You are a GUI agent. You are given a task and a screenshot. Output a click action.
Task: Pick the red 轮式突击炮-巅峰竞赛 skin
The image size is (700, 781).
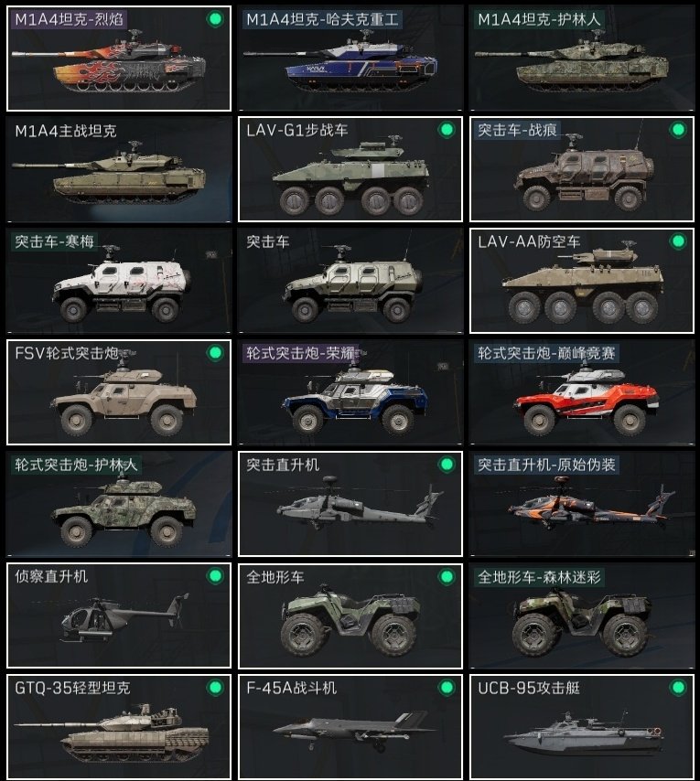tap(582, 392)
